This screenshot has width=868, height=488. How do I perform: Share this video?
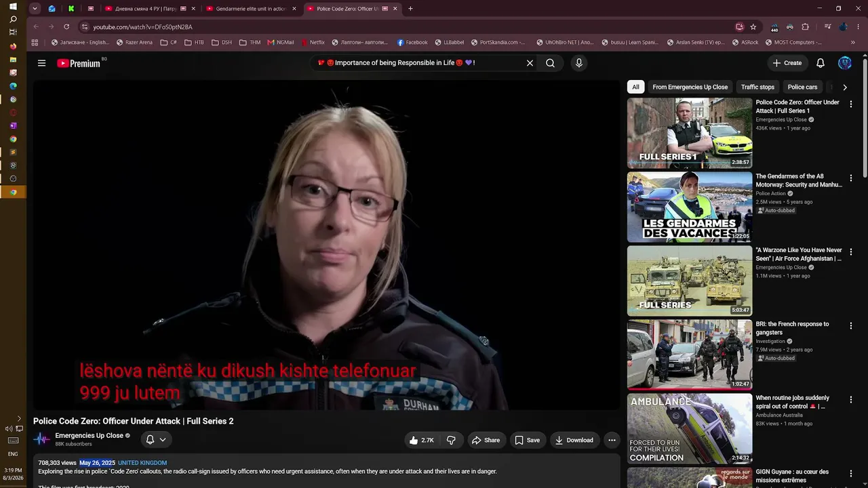pos(486,440)
